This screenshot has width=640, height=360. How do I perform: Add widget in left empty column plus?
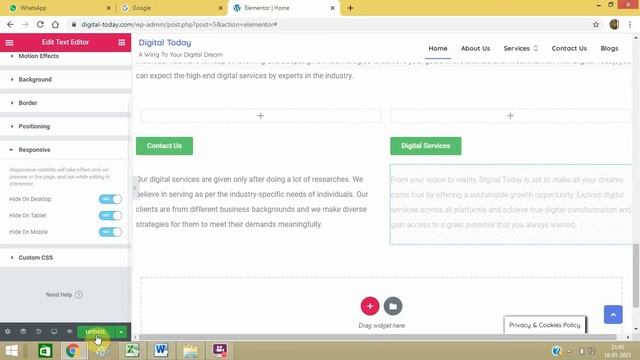pyautogui.click(x=260, y=116)
